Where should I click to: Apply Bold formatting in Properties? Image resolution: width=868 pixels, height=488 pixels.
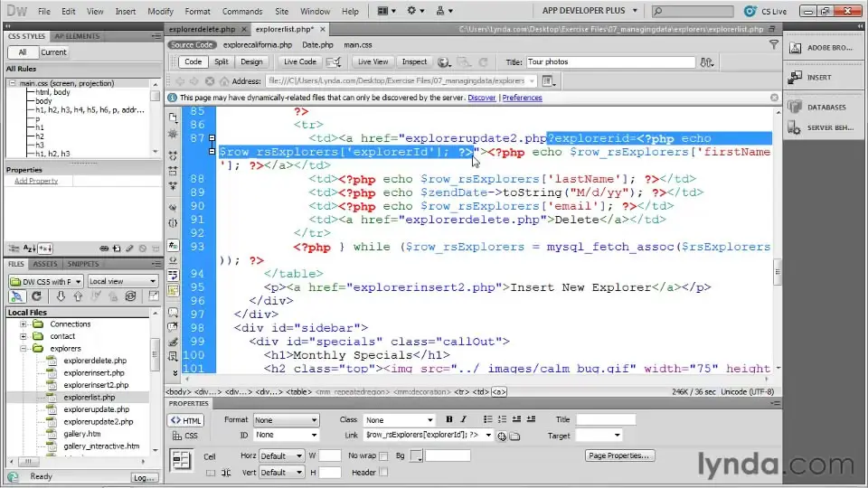[449, 419]
